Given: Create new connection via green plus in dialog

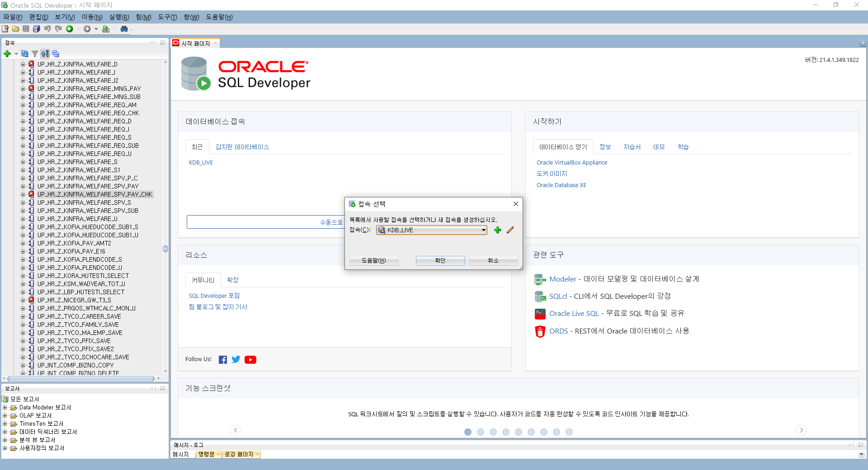Looking at the screenshot, I should (x=498, y=230).
